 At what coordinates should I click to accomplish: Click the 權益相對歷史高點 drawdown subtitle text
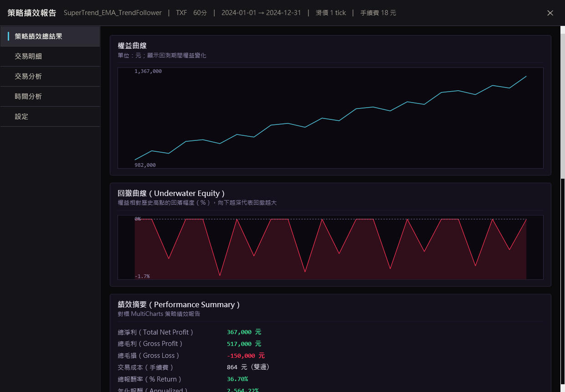point(197,202)
